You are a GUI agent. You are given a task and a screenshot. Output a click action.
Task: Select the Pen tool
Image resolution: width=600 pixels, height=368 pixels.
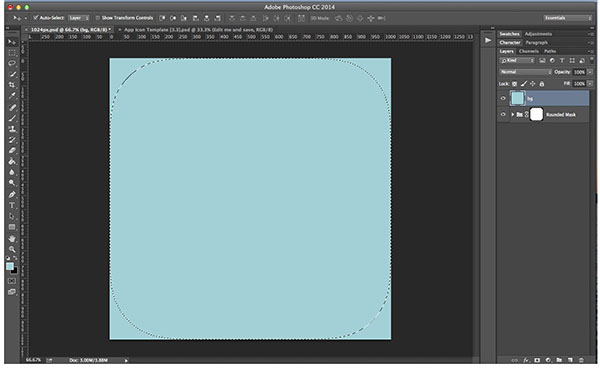(x=12, y=194)
